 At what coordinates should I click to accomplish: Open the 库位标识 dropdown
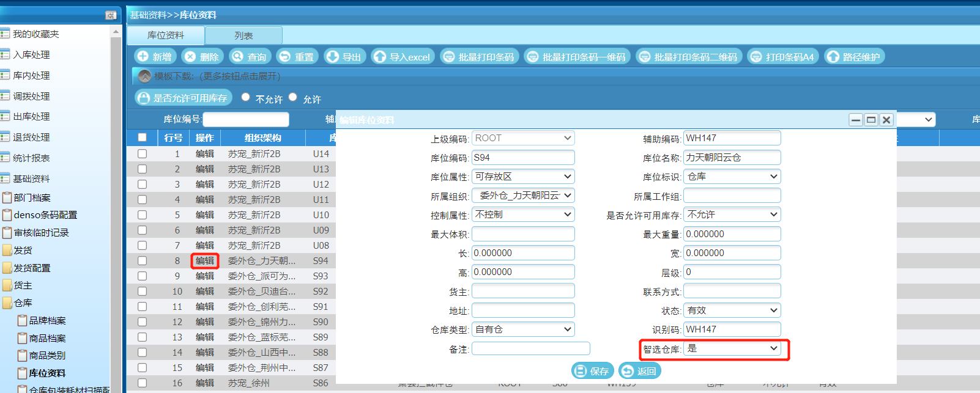[x=732, y=177]
